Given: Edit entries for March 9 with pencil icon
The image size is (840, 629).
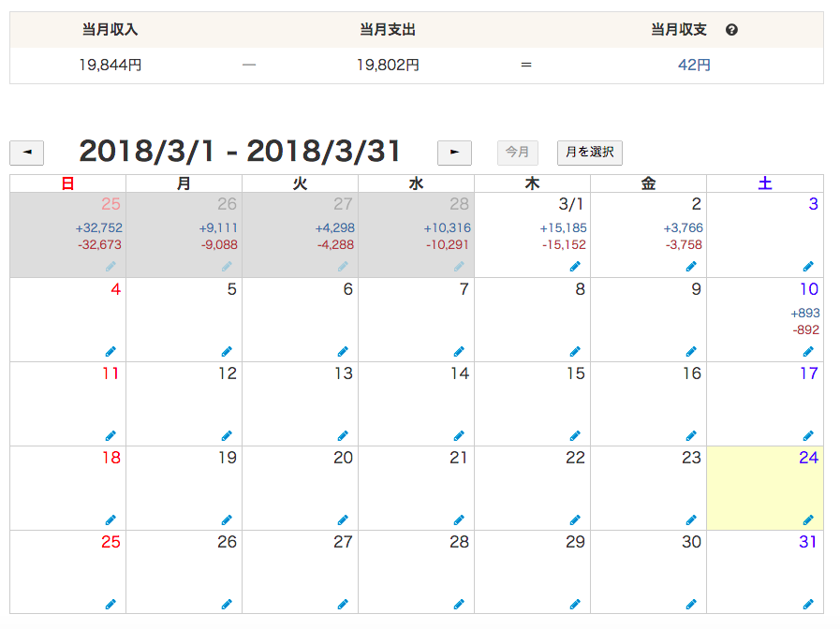Looking at the screenshot, I should point(691,351).
